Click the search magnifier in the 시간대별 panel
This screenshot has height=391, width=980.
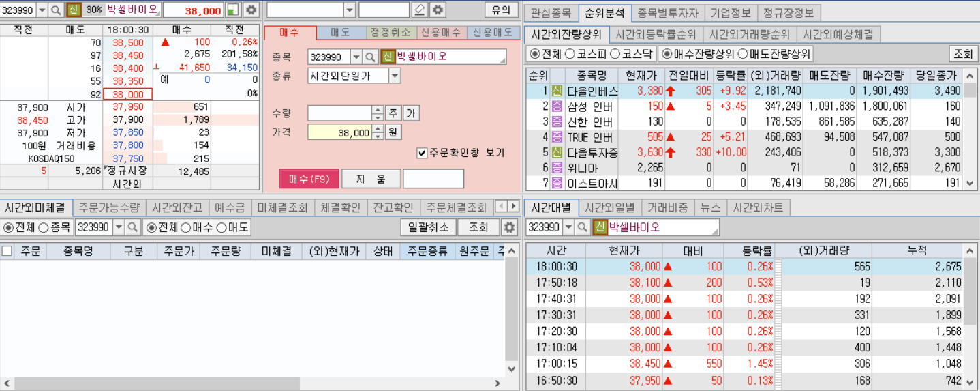pyautogui.click(x=583, y=227)
